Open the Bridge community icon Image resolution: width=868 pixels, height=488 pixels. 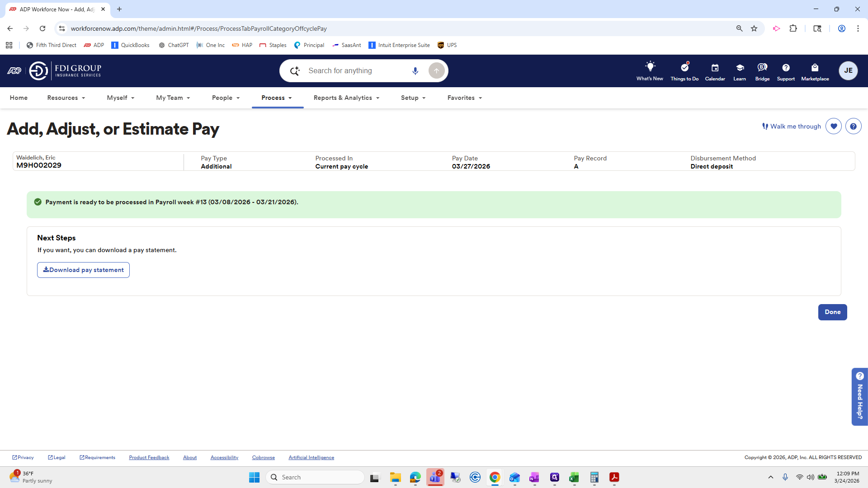point(762,71)
